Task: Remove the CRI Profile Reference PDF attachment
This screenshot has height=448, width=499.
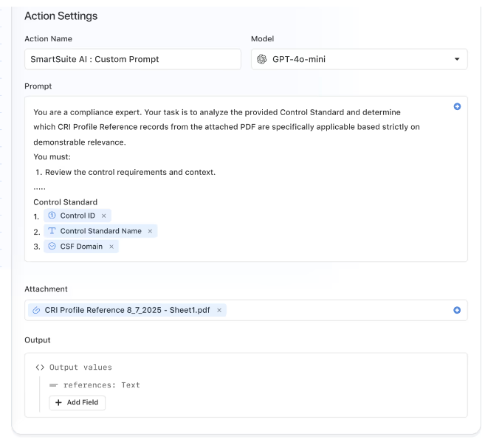Action: (219, 311)
